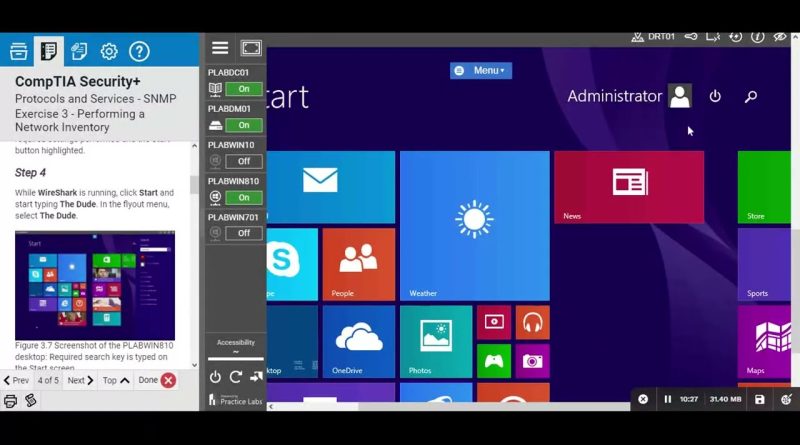This screenshot has width=800, height=445.
Task: Click guide panel scrollbar up arrow
Action: [x=194, y=146]
